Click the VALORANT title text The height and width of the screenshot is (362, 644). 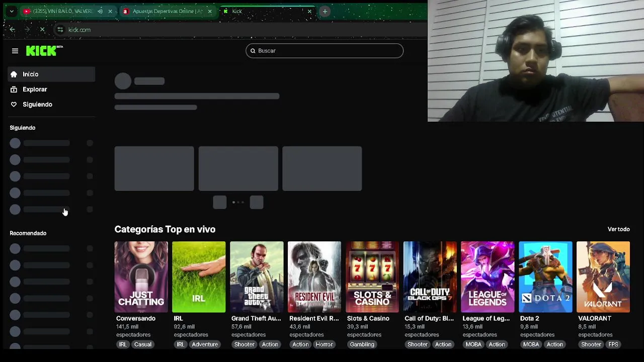(595, 318)
